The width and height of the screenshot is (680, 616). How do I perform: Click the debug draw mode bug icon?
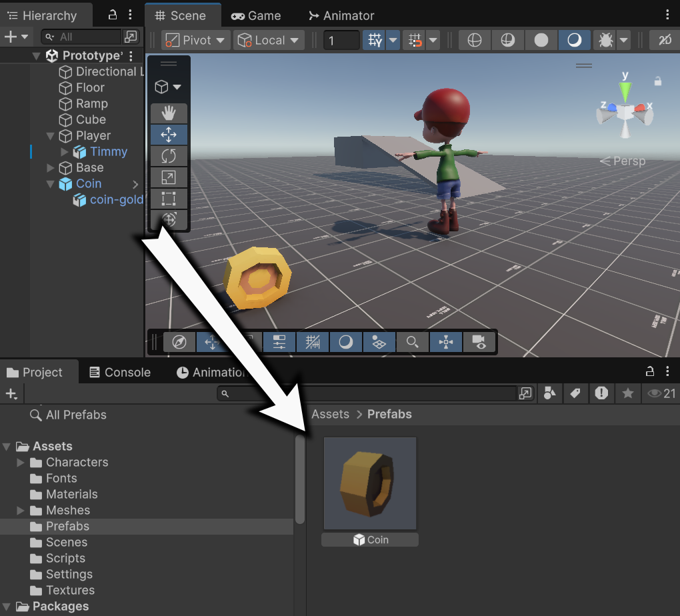click(605, 41)
